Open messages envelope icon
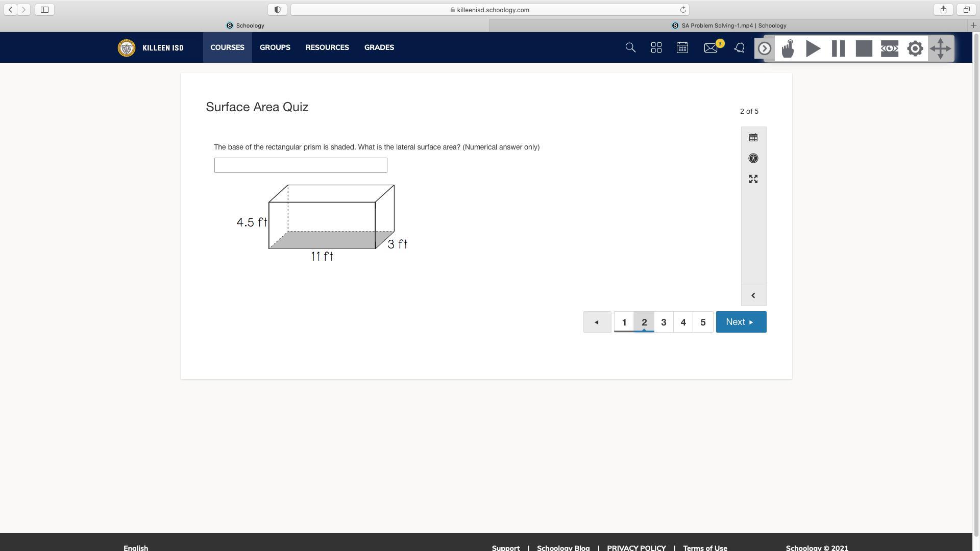 pyautogui.click(x=710, y=48)
